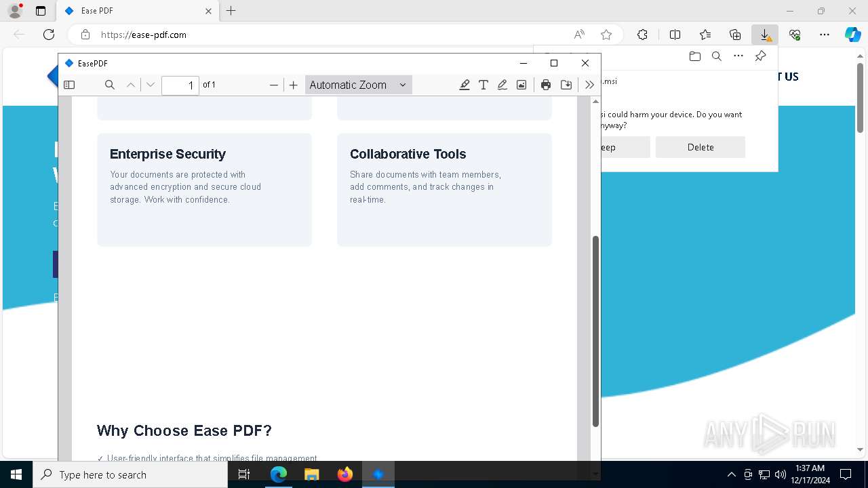868x488 pixels.
Task: Open the notification center icon
Action: pyautogui.click(x=846, y=474)
